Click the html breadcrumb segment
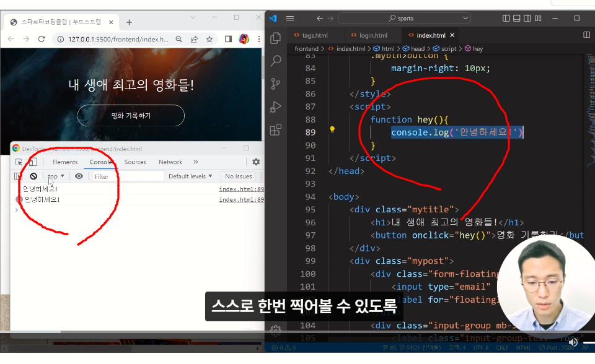This screenshot has height=364, width=595. tap(384, 48)
